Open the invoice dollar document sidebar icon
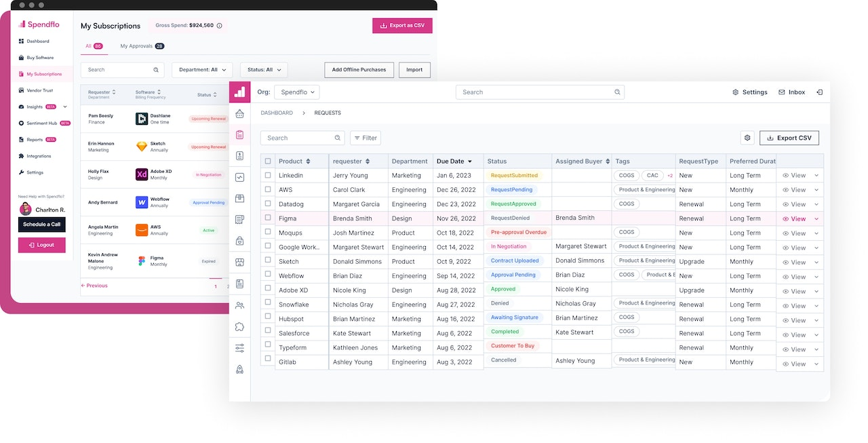The height and width of the screenshot is (443, 868). 239,156
